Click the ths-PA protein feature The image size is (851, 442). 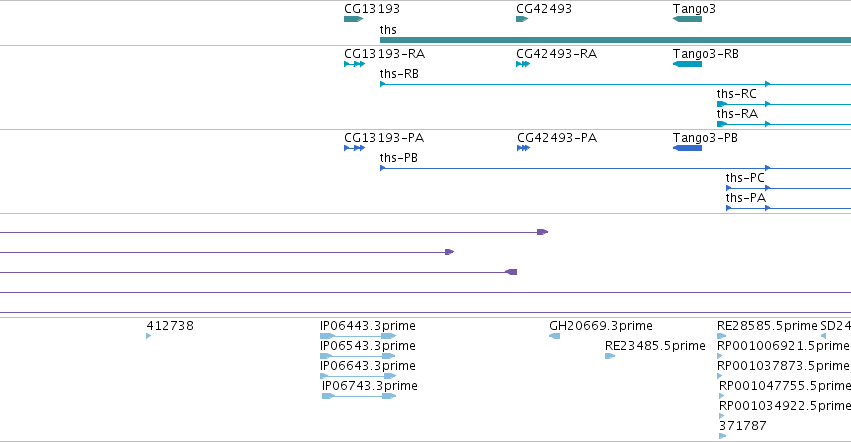pos(789,208)
